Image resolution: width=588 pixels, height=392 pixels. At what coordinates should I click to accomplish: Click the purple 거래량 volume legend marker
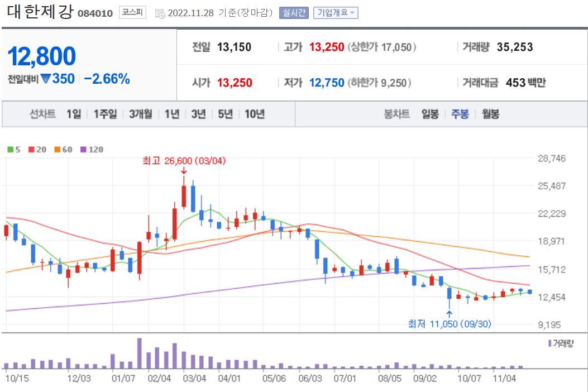point(550,343)
